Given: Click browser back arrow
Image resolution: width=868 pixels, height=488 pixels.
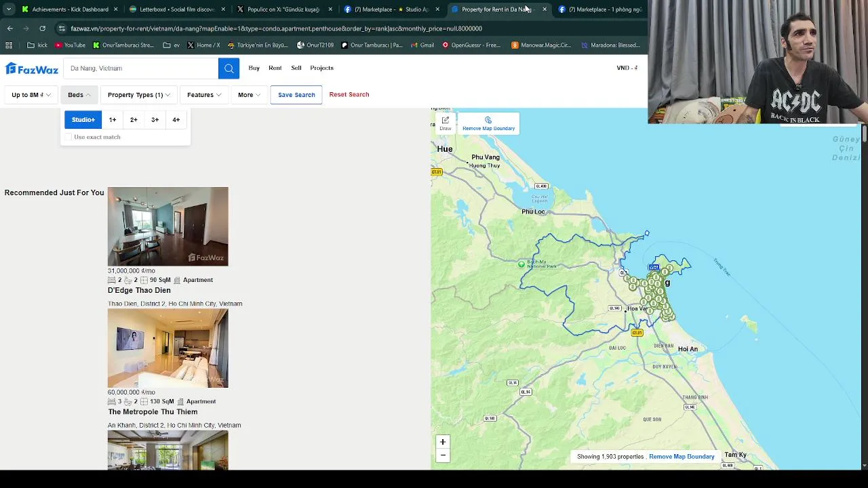Looking at the screenshot, I should (x=10, y=28).
